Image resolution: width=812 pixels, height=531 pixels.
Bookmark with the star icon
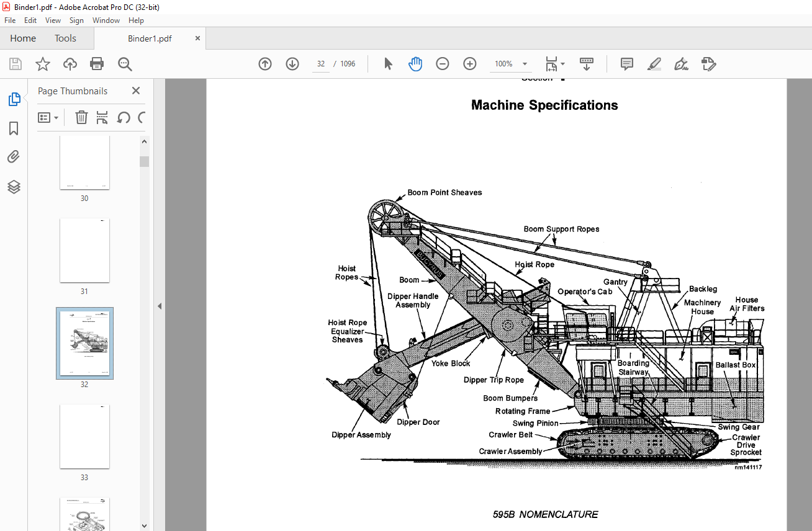pos(43,64)
